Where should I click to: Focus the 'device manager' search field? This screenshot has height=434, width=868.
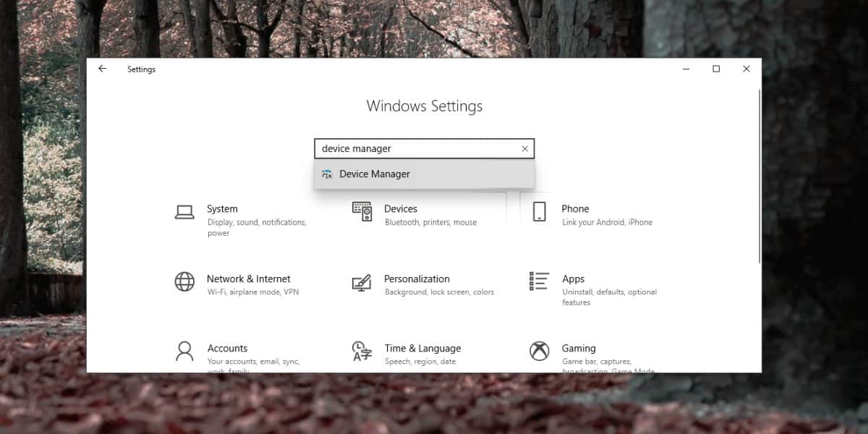click(x=424, y=149)
